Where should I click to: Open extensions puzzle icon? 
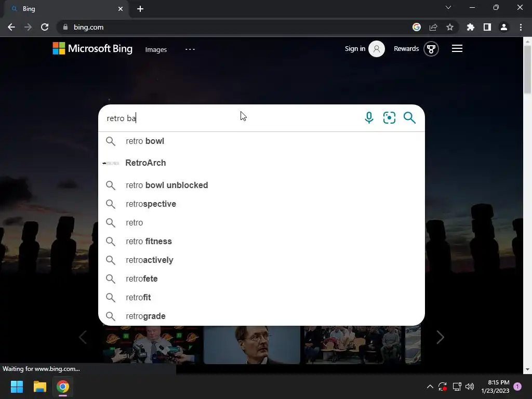tap(471, 27)
